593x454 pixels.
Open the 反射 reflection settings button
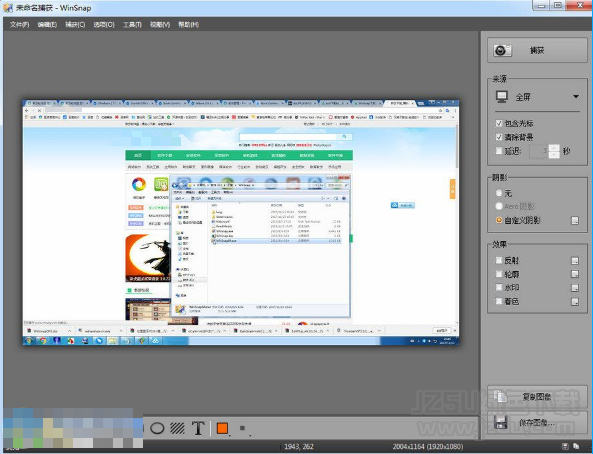(575, 260)
